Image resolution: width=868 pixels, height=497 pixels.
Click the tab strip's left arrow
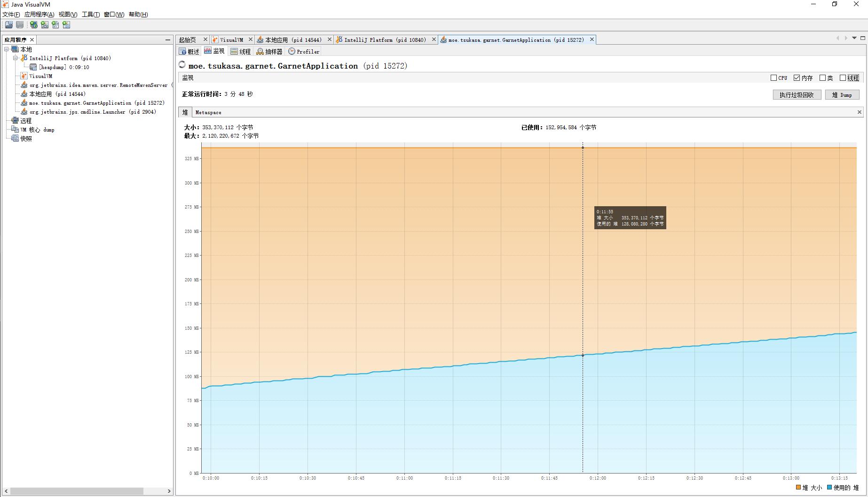[x=837, y=38]
